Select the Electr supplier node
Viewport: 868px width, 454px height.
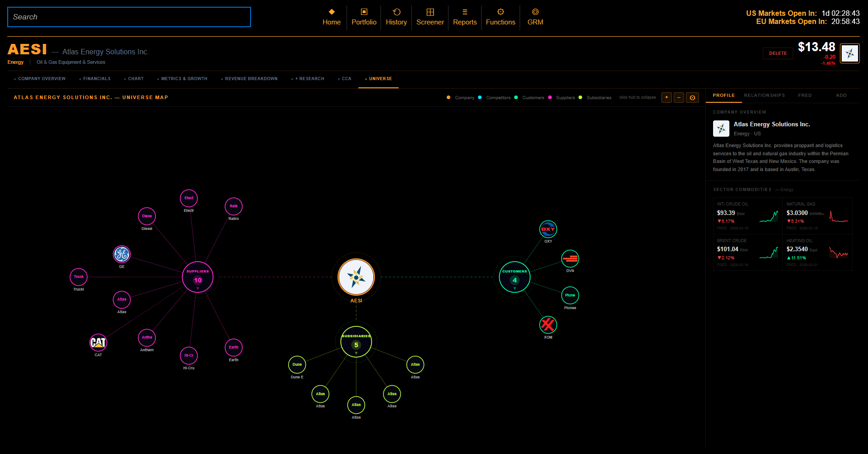(x=189, y=198)
